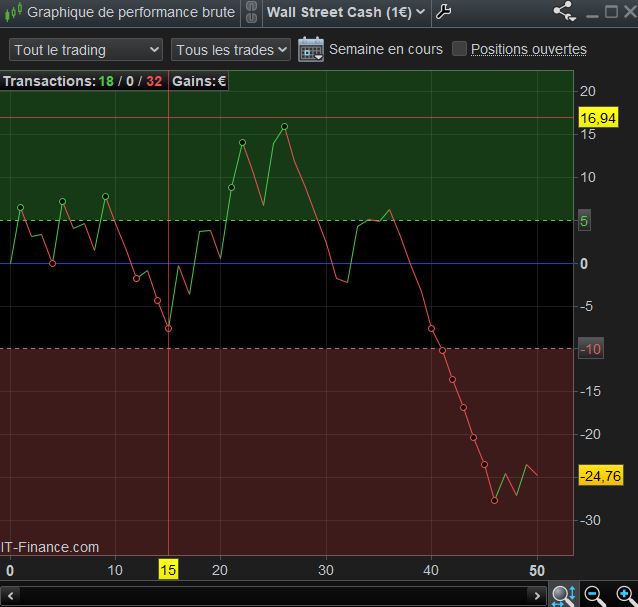Click the horizontal scrollbar track
638x607 pixels.
pos(274,596)
